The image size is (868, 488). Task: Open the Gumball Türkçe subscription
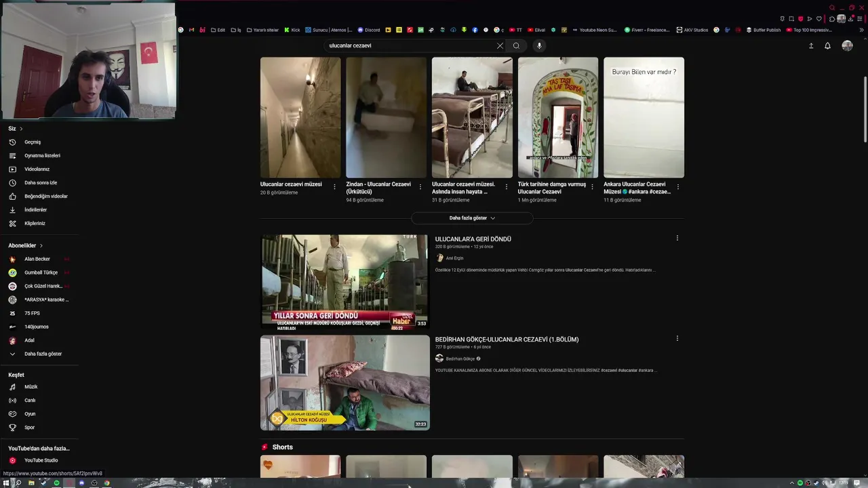point(39,272)
